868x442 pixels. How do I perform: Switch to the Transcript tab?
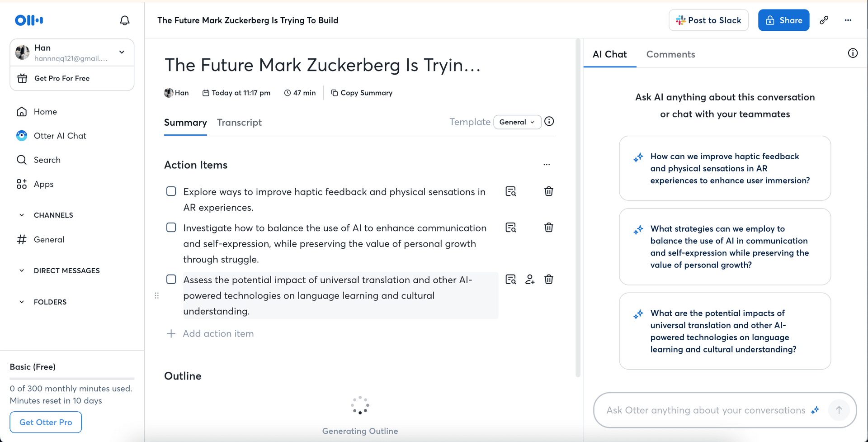[239, 123]
